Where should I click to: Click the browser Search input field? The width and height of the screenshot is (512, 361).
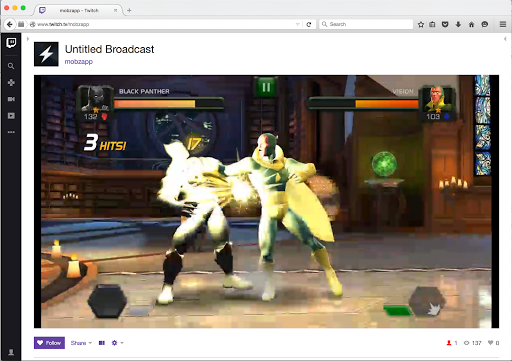tap(366, 24)
